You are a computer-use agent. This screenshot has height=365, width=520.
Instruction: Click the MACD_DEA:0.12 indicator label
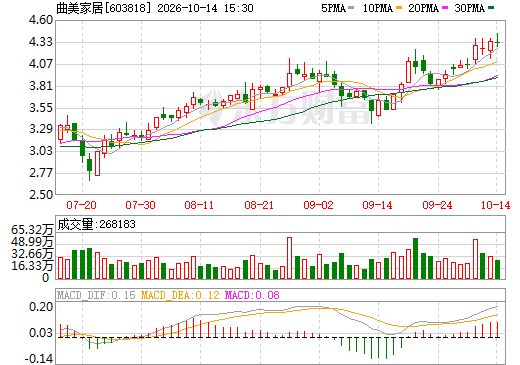tap(180, 295)
